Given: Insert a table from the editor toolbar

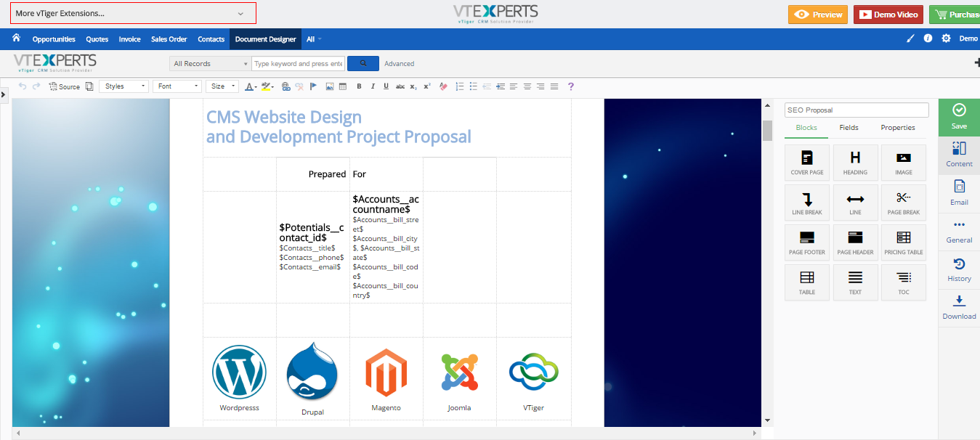Looking at the screenshot, I should [x=342, y=86].
